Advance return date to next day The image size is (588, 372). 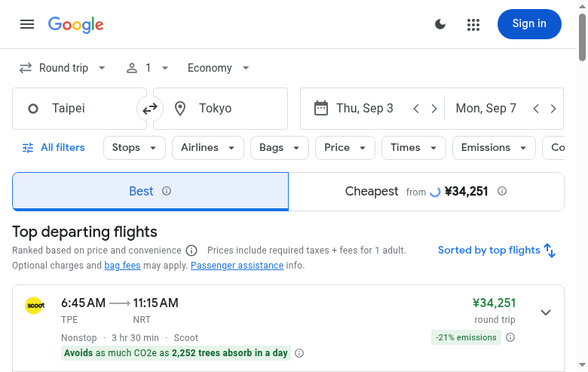[553, 109]
